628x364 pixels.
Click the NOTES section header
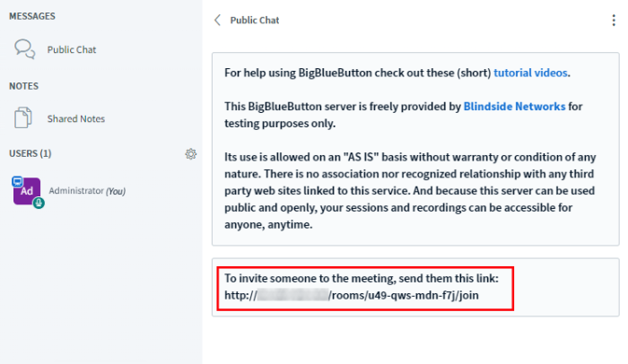[23, 86]
